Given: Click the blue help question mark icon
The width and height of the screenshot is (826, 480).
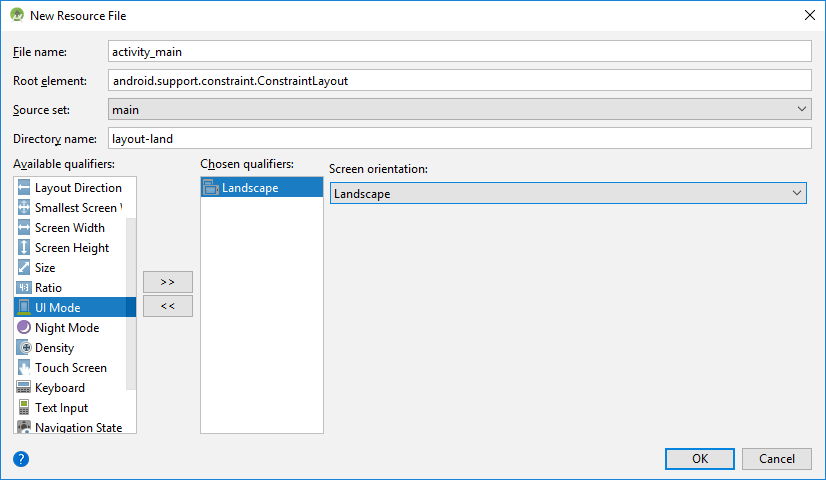Looking at the screenshot, I should coord(21,459).
